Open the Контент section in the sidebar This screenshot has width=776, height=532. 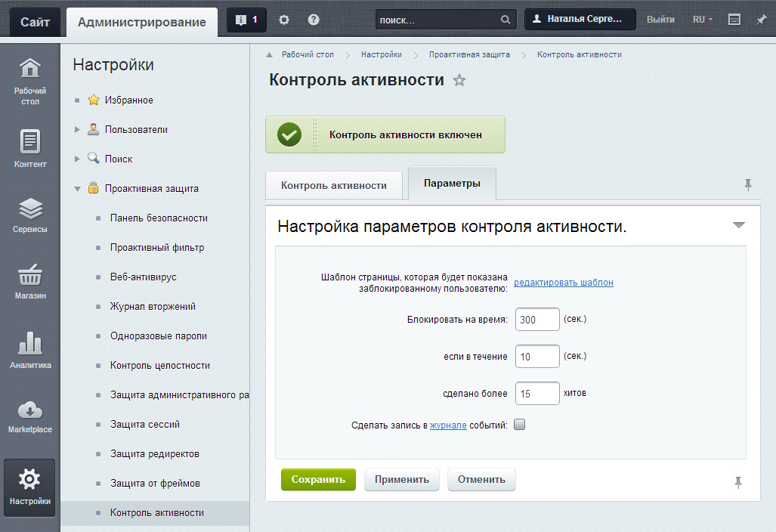29,144
